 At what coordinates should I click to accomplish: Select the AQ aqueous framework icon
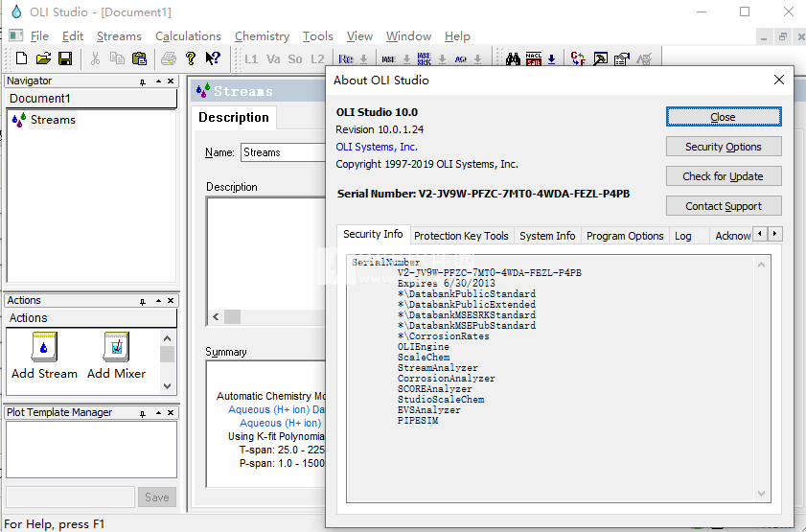tap(461, 59)
